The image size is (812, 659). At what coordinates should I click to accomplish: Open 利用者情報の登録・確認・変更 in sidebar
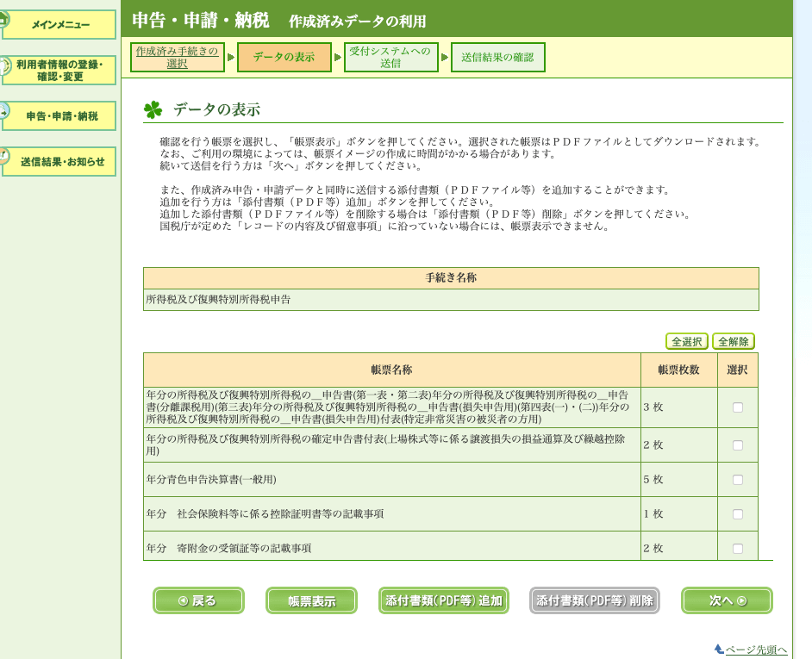58,71
